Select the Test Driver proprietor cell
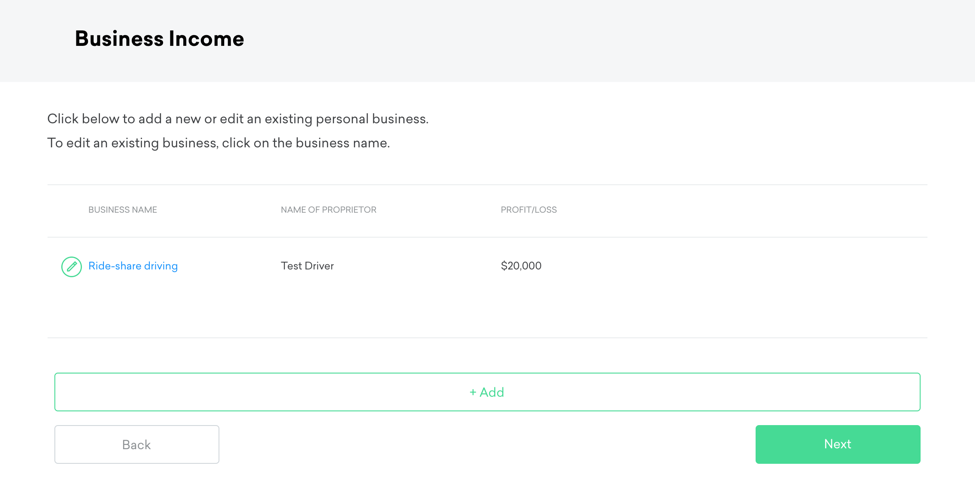This screenshot has height=483, width=975. (x=307, y=266)
